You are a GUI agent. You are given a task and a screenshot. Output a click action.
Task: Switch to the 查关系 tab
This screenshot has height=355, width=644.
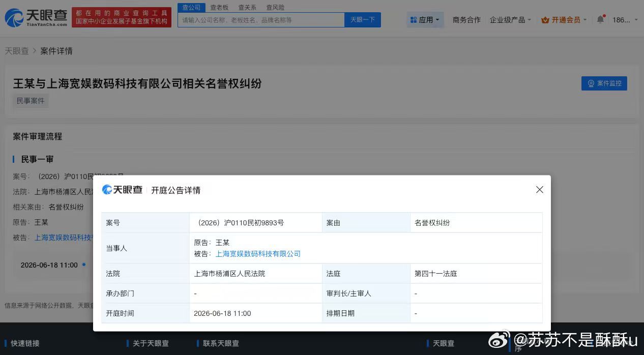click(x=247, y=8)
